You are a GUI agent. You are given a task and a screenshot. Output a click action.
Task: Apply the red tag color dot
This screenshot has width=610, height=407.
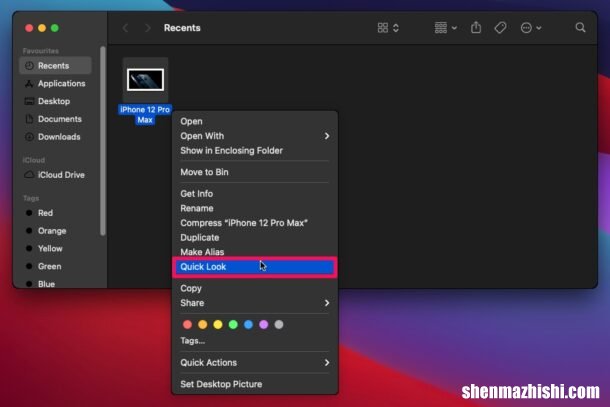[x=188, y=325]
